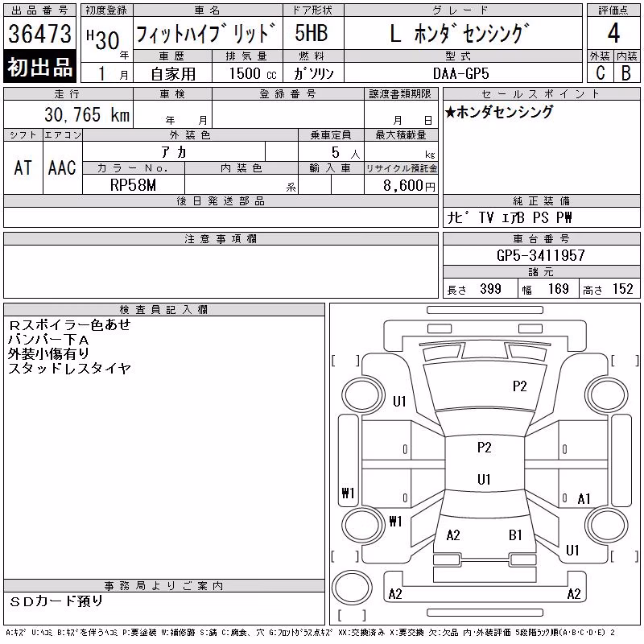Click the color code RP58M cell
644x644 pixels.
134,185
